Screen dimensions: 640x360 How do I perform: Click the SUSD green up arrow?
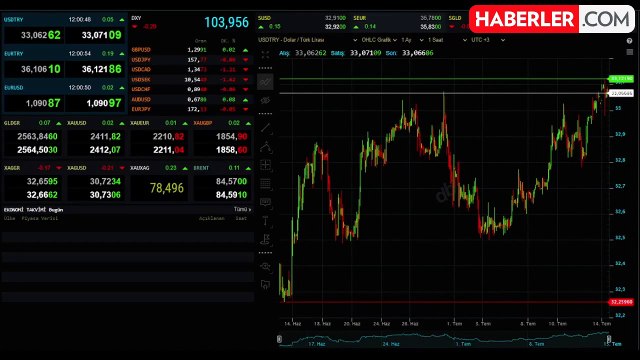coord(261,27)
